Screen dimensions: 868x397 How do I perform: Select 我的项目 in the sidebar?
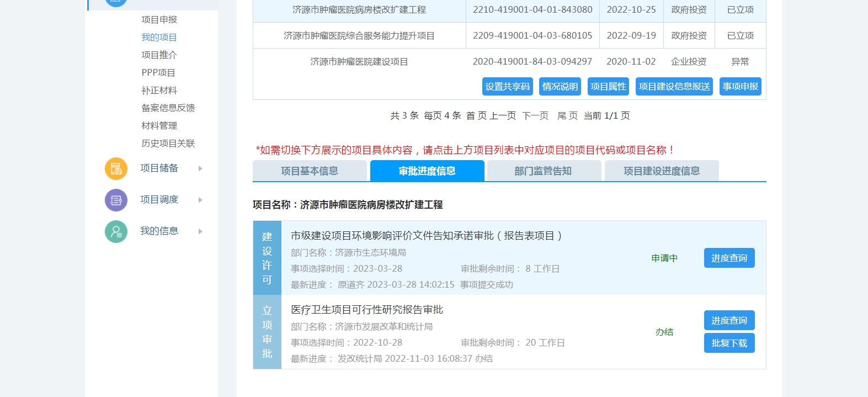(x=159, y=38)
